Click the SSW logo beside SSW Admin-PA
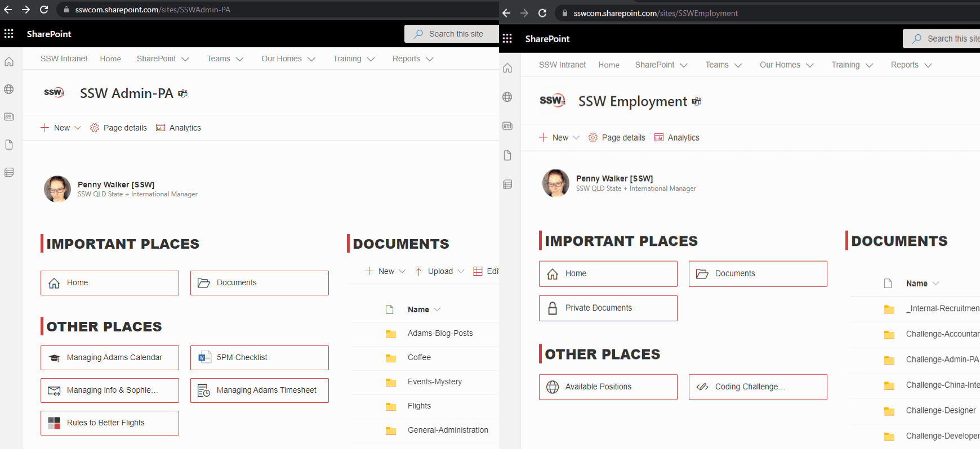This screenshot has height=449, width=980. click(54, 93)
